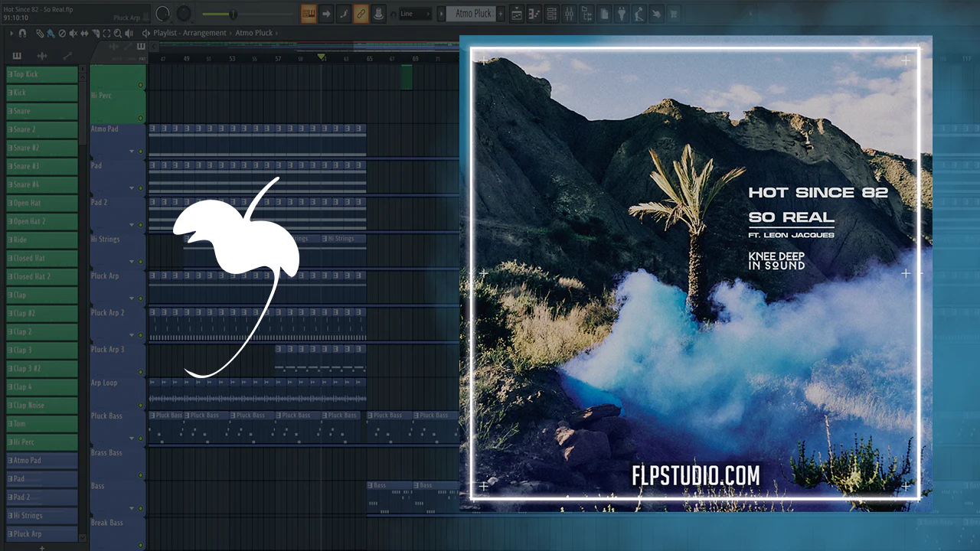
Task: Click the right-arrow icon in the top toolbar
Action: tap(326, 14)
